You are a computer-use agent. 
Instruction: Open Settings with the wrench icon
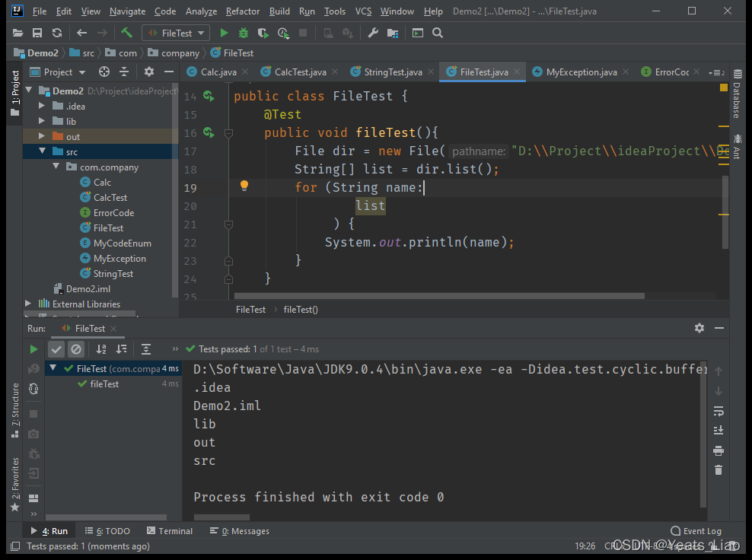(x=373, y=33)
